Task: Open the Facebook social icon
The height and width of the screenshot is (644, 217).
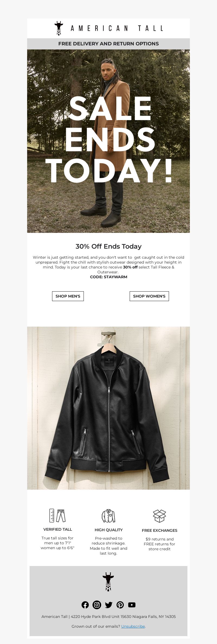Action: click(x=85, y=605)
